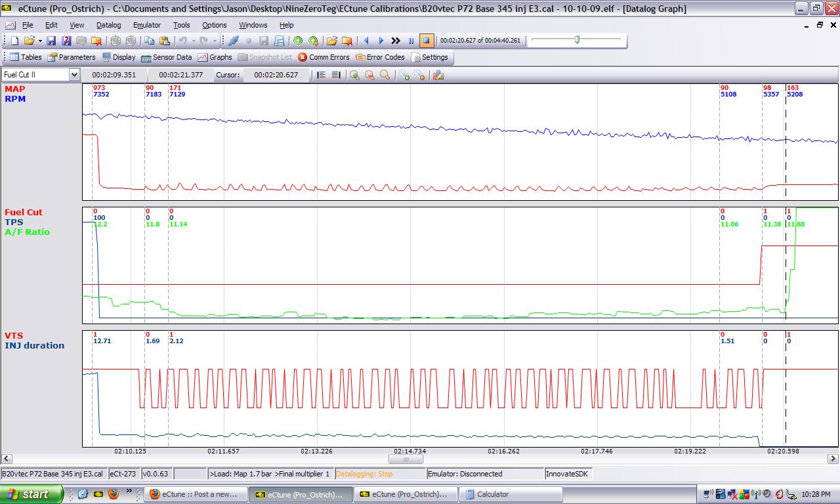Open the Emulator menu
This screenshot has width=840, height=504.
pos(147,25)
